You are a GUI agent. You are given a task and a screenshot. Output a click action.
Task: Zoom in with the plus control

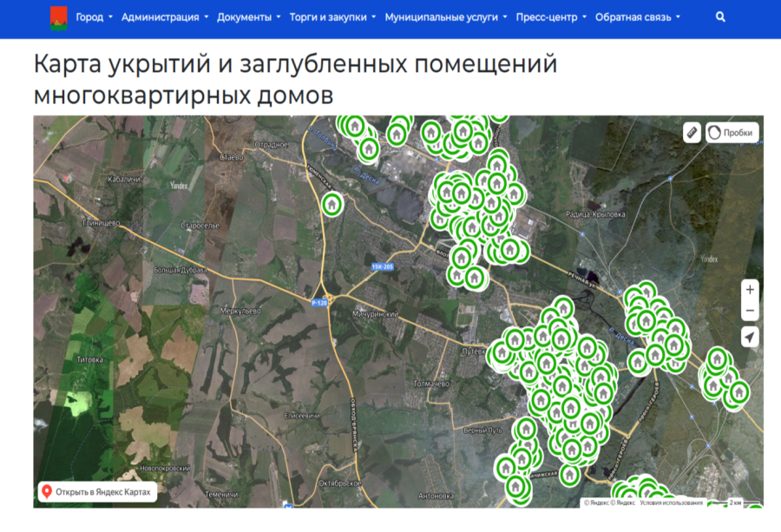coord(750,290)
